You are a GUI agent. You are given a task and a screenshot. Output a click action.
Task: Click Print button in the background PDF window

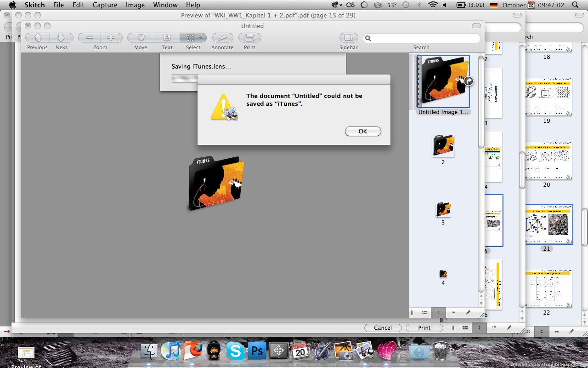(424, 328)
